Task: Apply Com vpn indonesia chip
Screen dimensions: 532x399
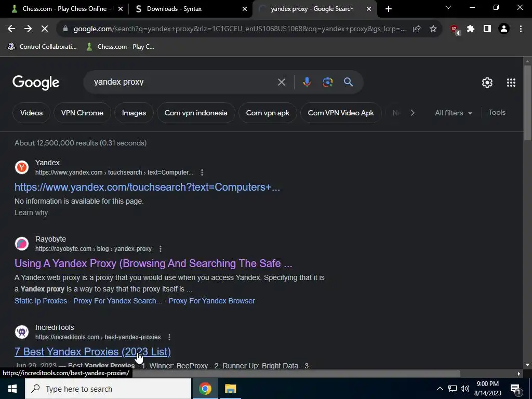Action: (x=196, y=113)
